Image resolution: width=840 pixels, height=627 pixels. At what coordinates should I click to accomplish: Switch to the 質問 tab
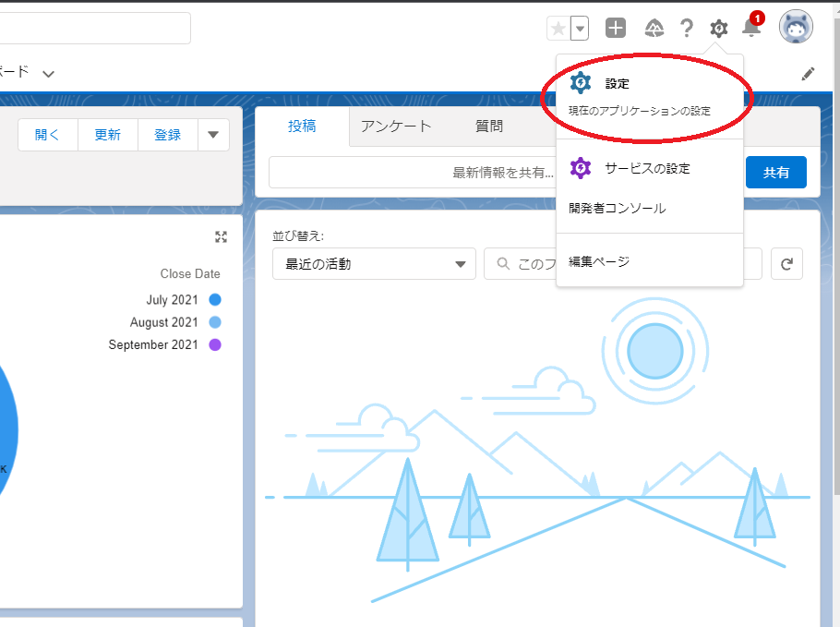[489, 126]
